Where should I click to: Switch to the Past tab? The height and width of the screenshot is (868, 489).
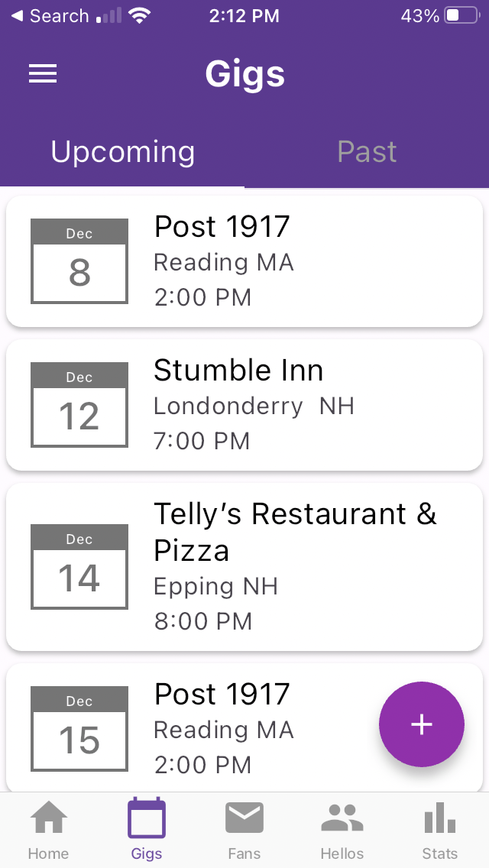[x=367, y=152]
